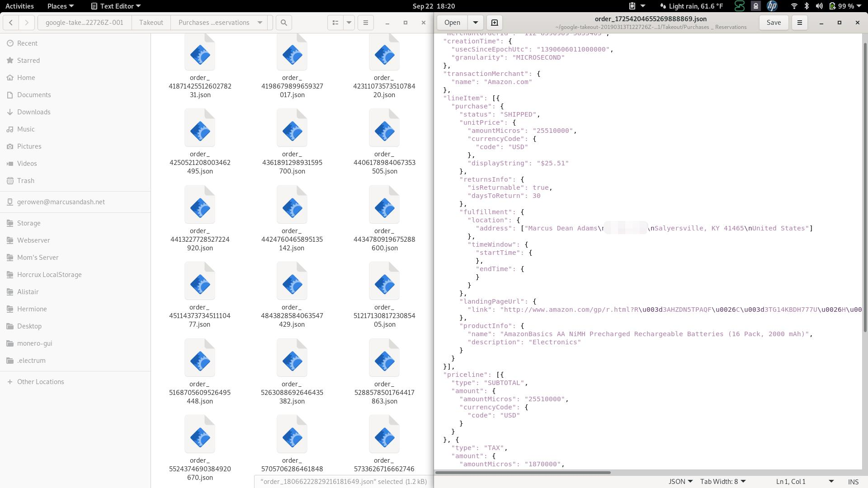Image resolution: width=868 pixels, height=488 pixels.
Task: Click the Videos icon in the sidebar
Action: click(x=9, y=163)
